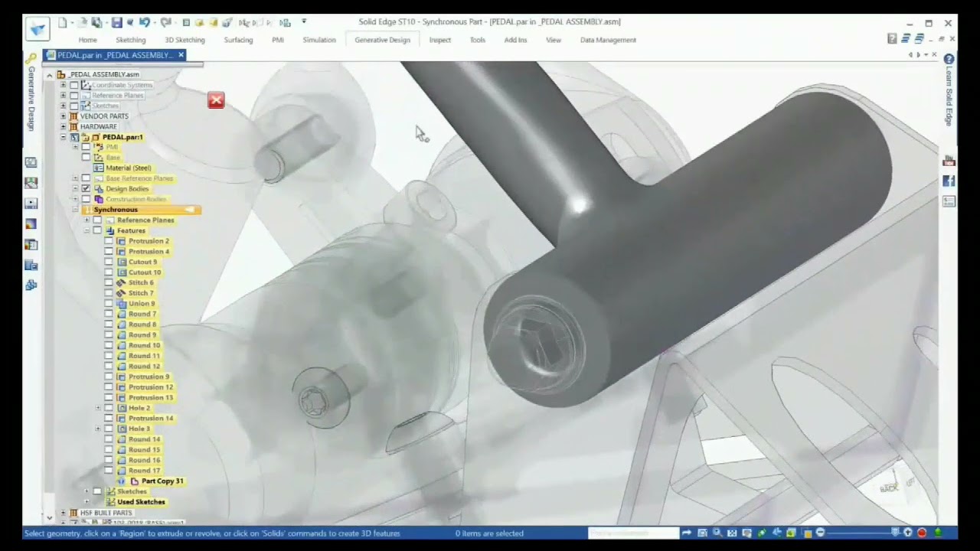980x551 pixels.
Task: Toggle Round 7 checkbox
Action: click(x=109, y=314)
